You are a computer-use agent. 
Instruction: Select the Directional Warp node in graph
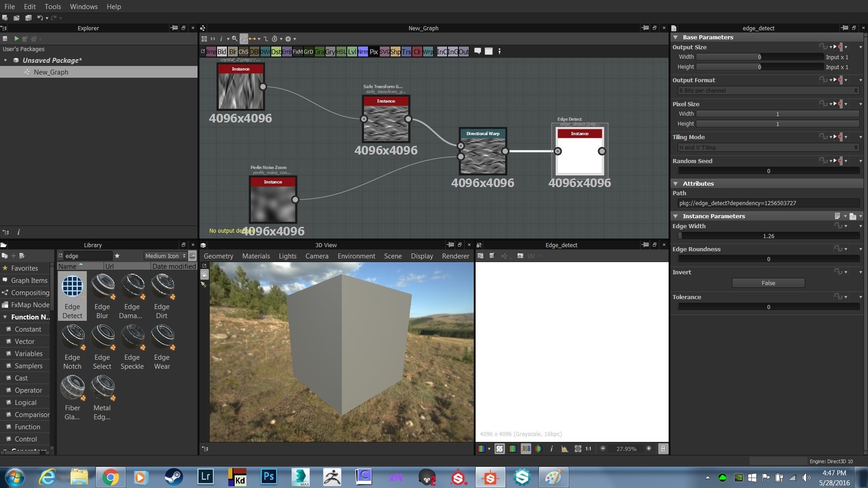pyautogui.click(x=483, y=151)
